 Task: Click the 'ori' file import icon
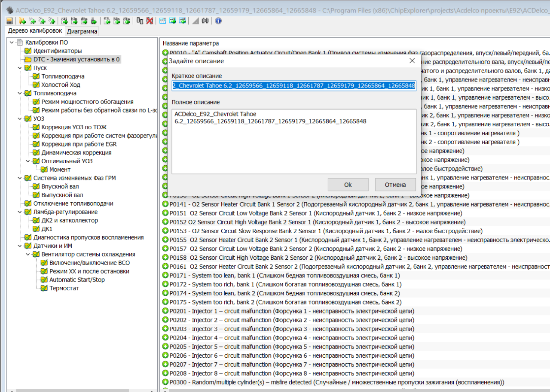pos(64,21)
